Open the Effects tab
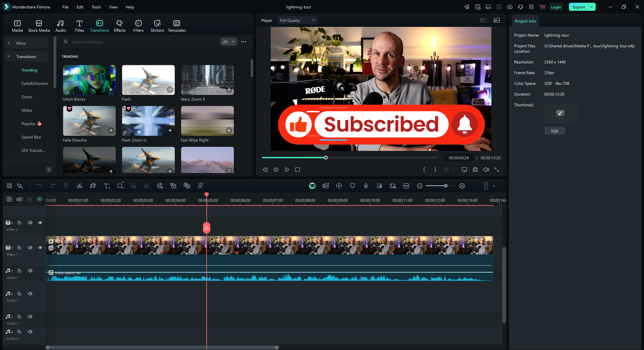Screen dimensions: 644x350 pos(119,26)
